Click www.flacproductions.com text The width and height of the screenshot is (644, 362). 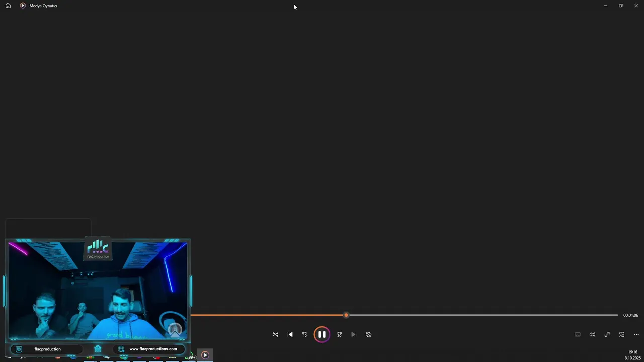pyautogui.click(x=153, y=349)
